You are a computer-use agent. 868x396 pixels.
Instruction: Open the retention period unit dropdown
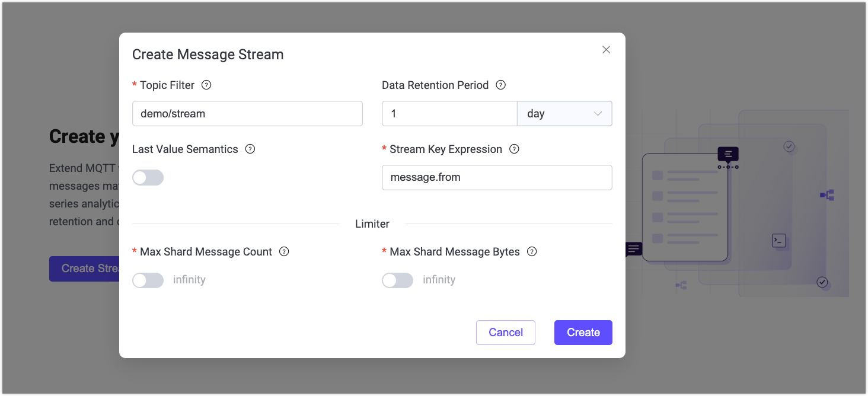click(x=564, y=113)
